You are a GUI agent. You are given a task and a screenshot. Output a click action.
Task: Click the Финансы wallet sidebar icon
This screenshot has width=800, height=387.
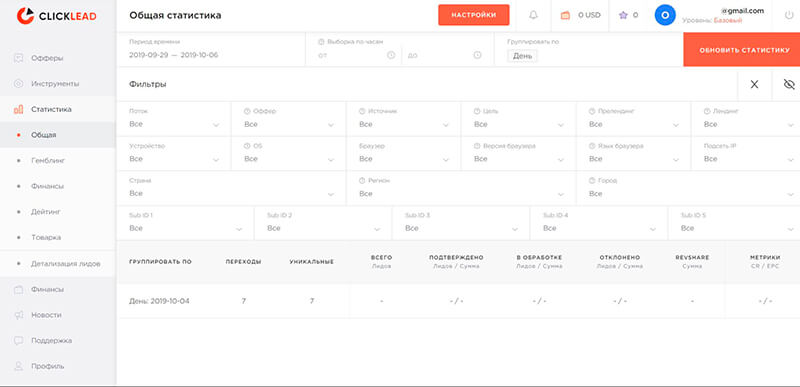(19, 289)
